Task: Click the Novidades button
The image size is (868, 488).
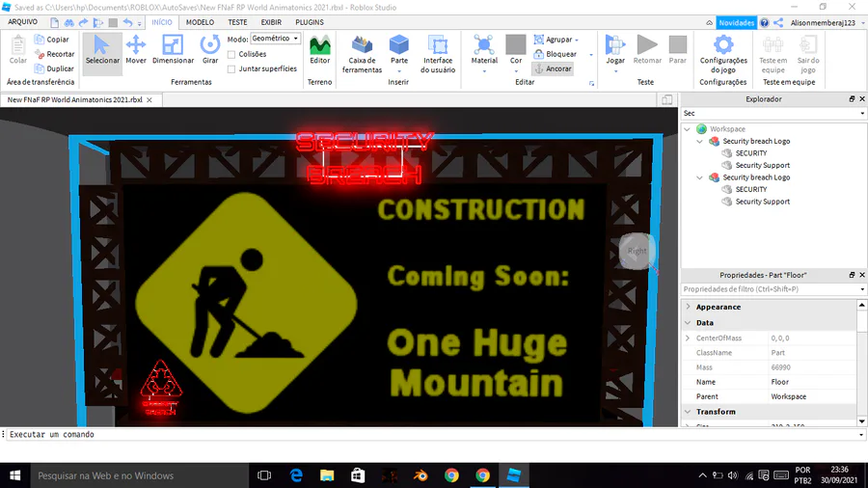Action: (x=736, y=23)
